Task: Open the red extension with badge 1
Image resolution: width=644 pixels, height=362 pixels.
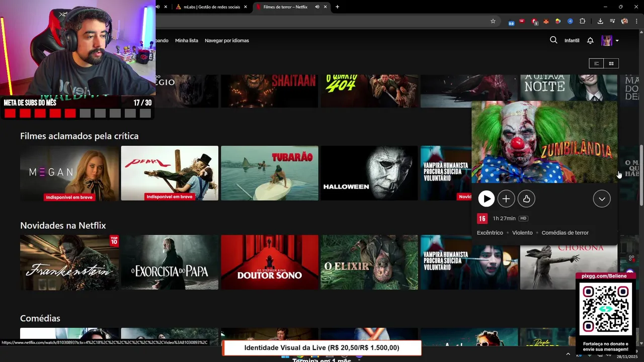Action: pos(534,21)
